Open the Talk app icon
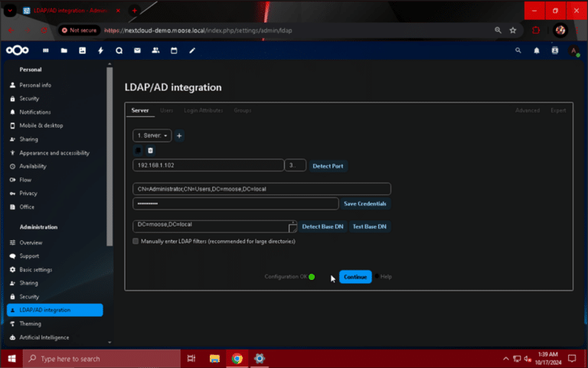Screen dimensions: 588x368 [119, 50]
